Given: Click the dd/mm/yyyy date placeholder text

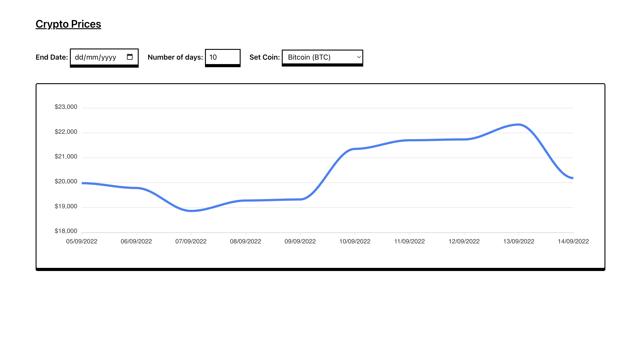Looking at the screenshot, I should tap(95, 57).
